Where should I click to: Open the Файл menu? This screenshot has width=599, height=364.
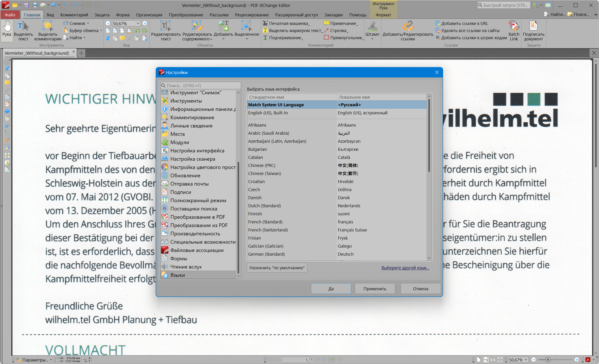coord(10,15)
